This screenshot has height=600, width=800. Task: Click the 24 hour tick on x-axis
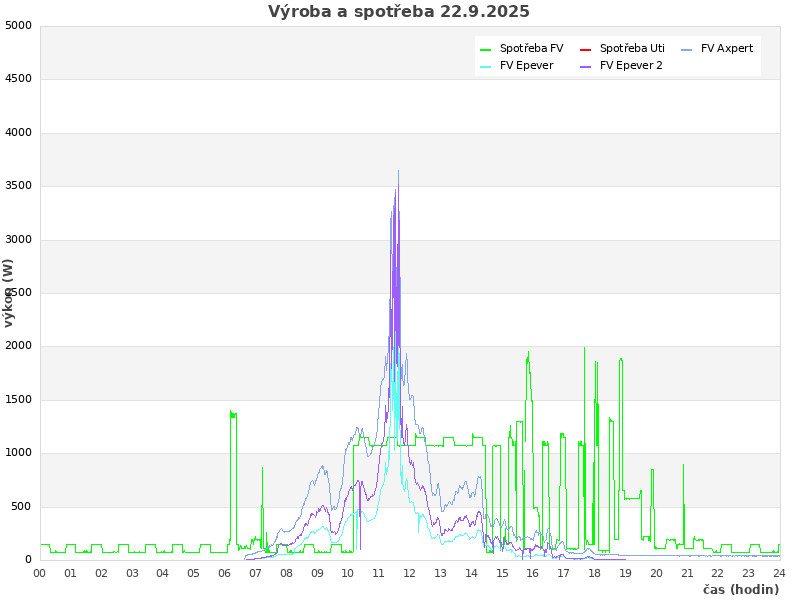779,573
